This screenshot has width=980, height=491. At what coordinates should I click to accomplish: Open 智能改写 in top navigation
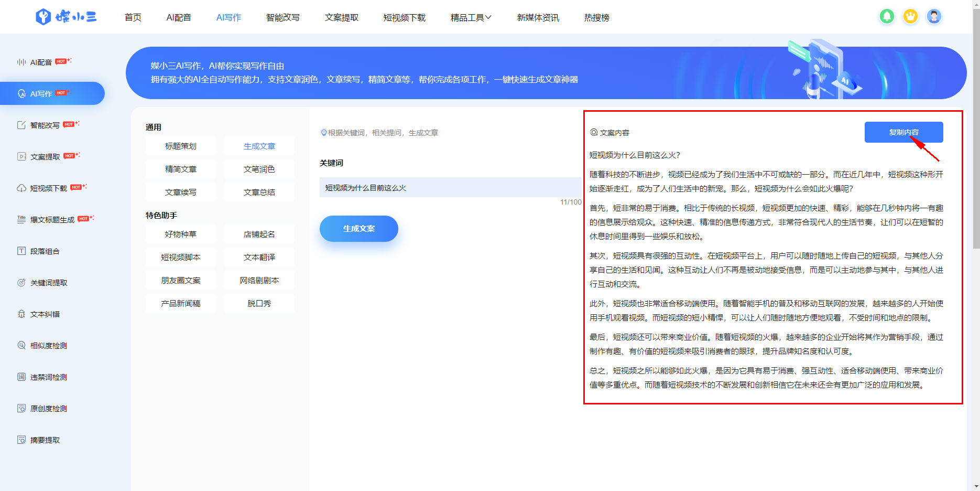(283, 17)
